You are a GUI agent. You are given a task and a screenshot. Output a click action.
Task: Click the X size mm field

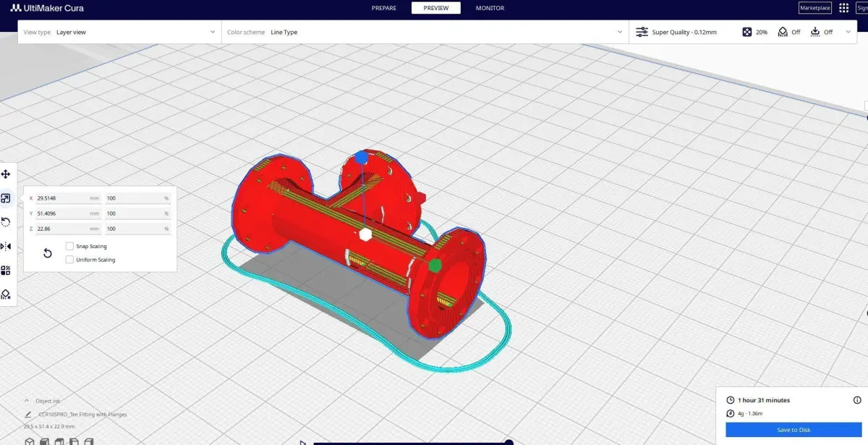pyautogui.click(x=69, y=198)
